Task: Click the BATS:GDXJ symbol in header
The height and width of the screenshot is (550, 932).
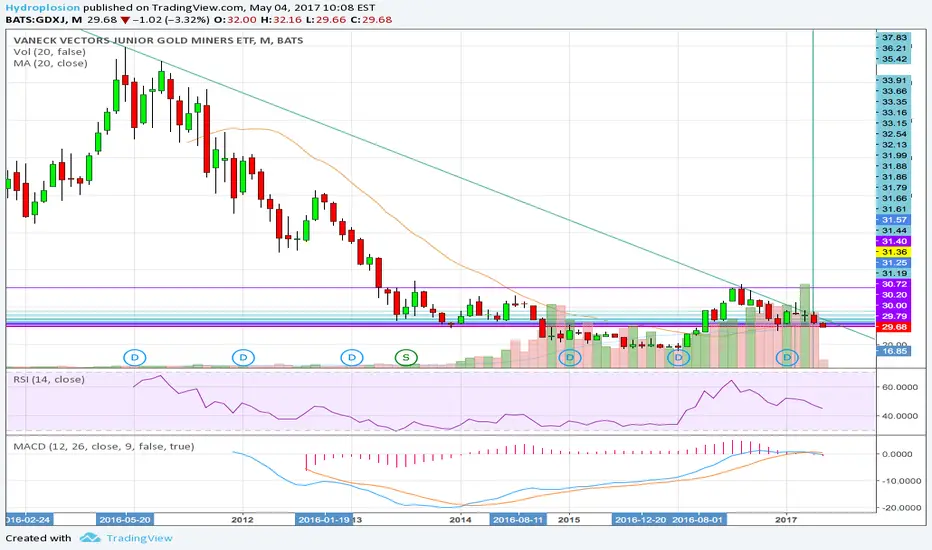Action: point(34,20)
